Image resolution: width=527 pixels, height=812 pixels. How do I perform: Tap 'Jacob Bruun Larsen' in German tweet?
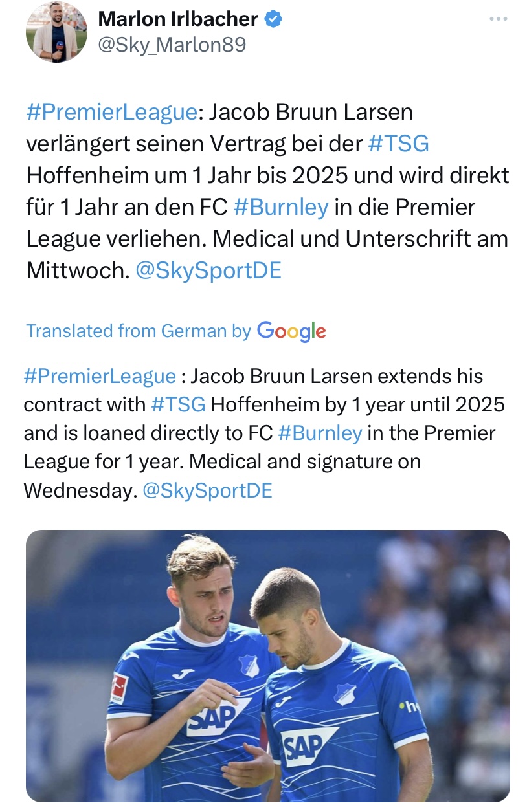point(311,112)
